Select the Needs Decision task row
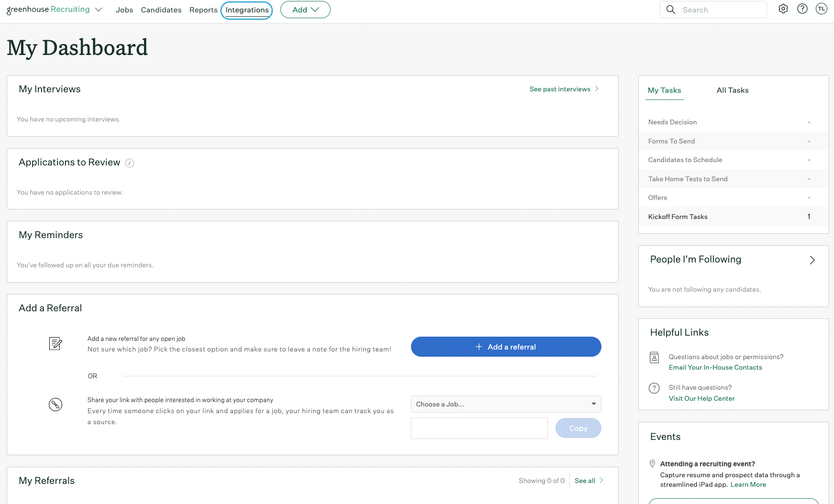834x504 pixels. point(733,122)
